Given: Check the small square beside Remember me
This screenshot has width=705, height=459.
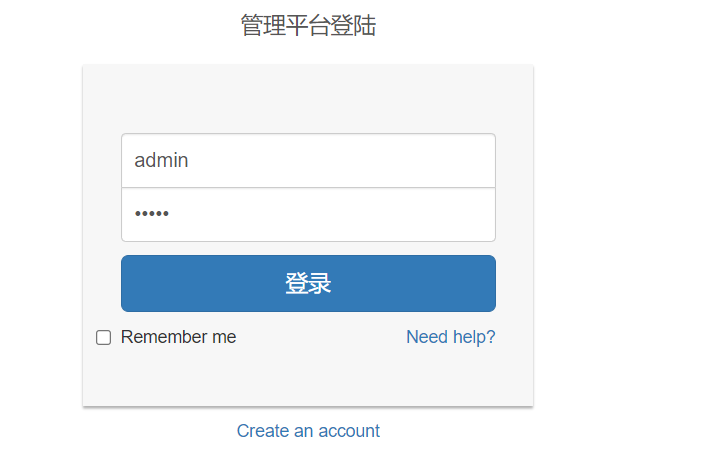Looking at the screenshot, I should click(103, 337).
